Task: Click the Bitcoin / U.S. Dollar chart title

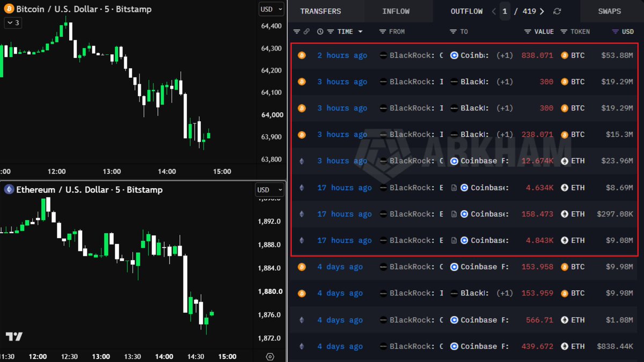Action: pos(84,9)
